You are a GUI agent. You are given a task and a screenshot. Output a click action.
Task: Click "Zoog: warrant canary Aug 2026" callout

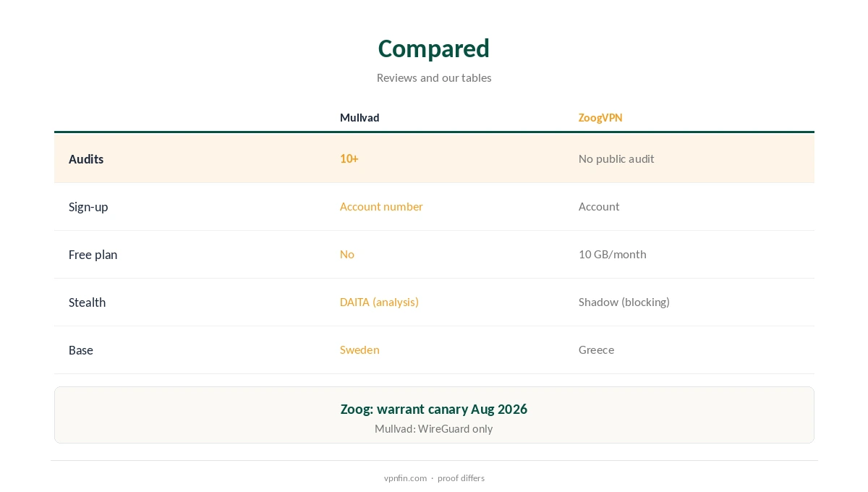[x=434, y=409]
